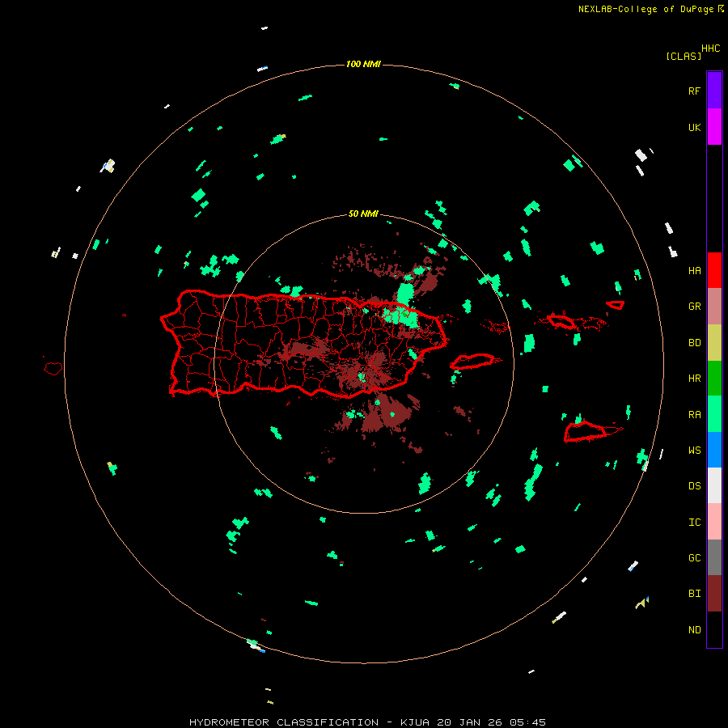The image size is (728, 728).
Task: Click the UK legend label
Action: point(694,127)
